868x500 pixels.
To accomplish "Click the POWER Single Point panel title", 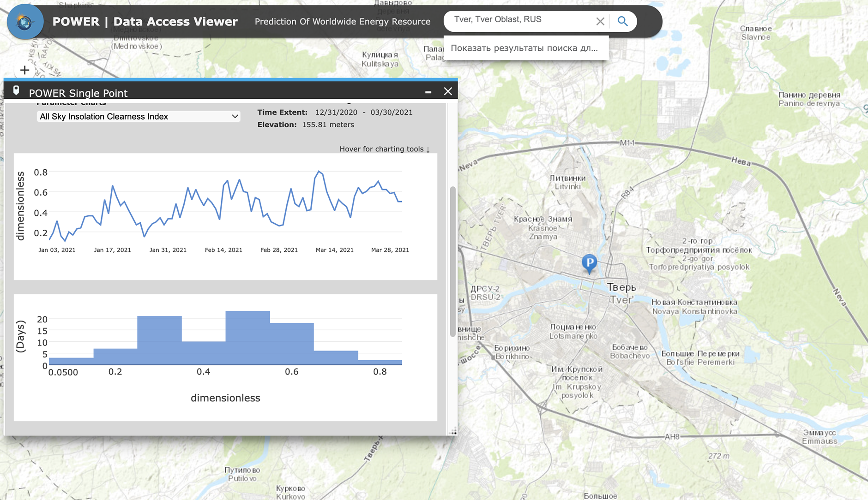I will click(78, 93).
